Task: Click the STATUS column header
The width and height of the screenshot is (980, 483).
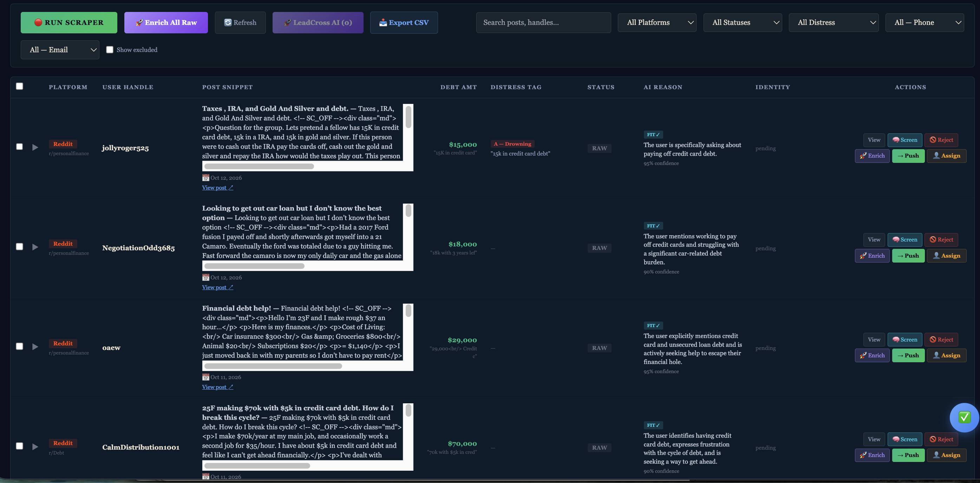Action: (601, 87)
